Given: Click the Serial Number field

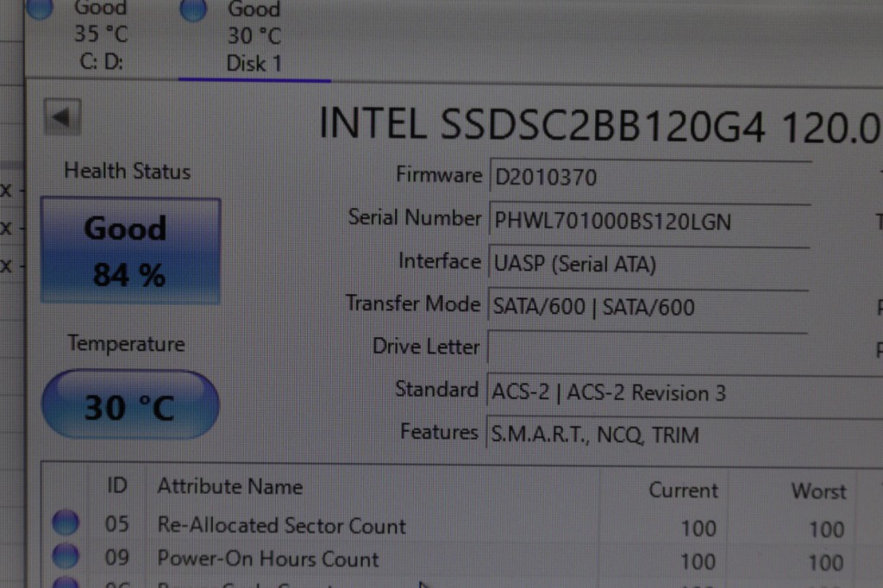Looking at the screenshot, I should coord(648,221).
